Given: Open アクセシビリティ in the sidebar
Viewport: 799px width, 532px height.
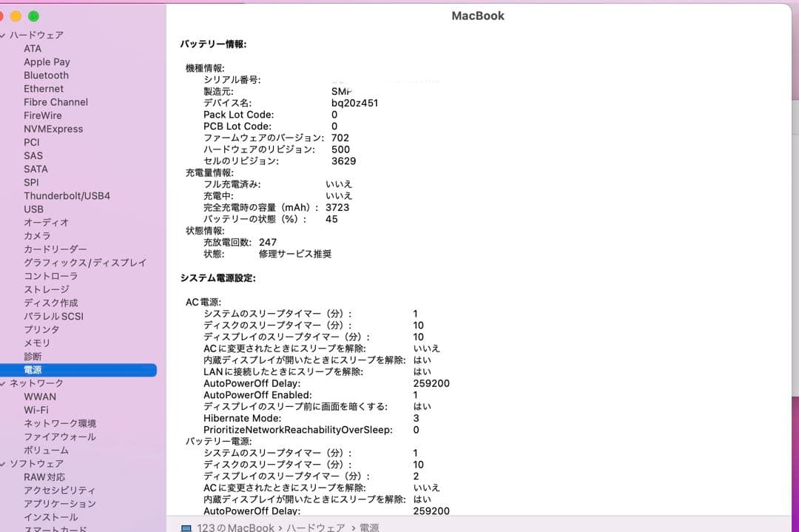Looking at the screenshot, I should 59,491.
